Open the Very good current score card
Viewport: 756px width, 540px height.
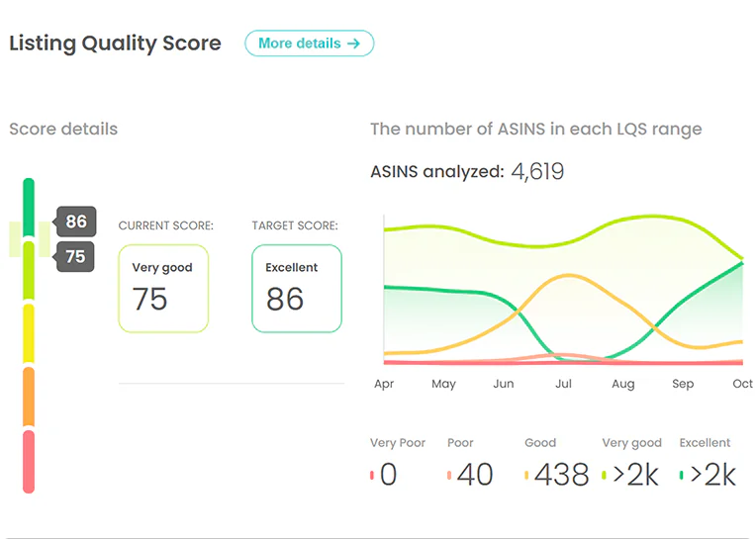tap(163, 288)
